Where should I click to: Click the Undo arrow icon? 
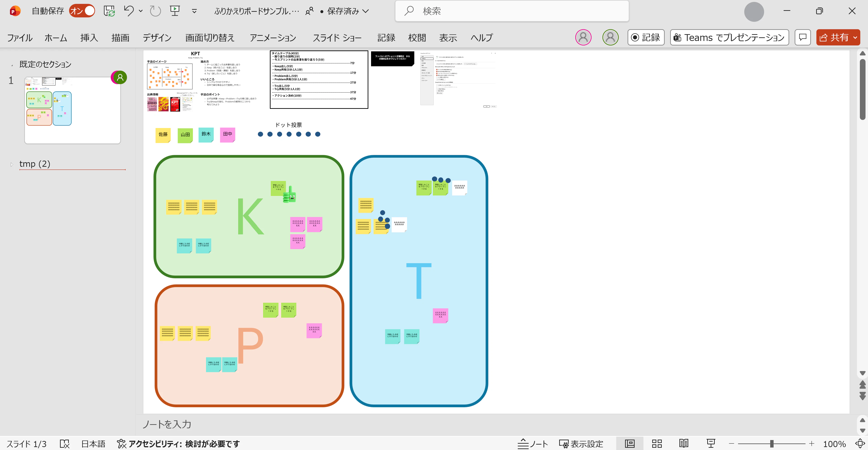pos(129,11)
